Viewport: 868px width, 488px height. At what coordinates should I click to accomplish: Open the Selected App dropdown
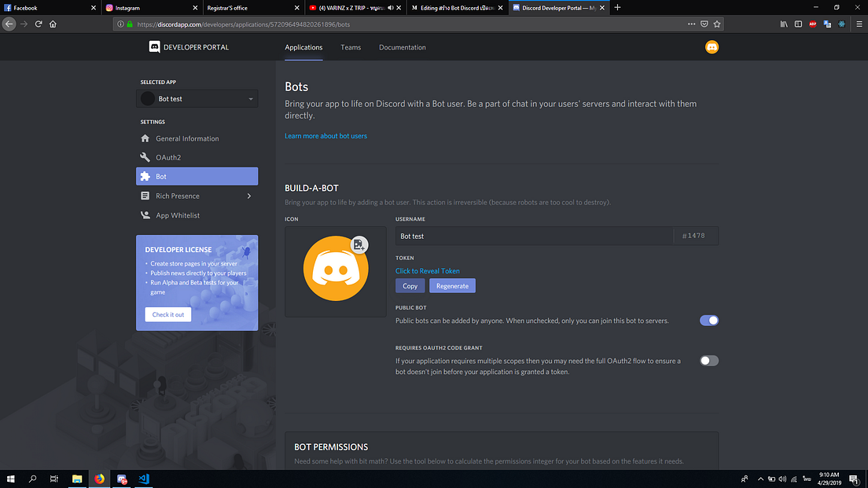coord(197,98)
